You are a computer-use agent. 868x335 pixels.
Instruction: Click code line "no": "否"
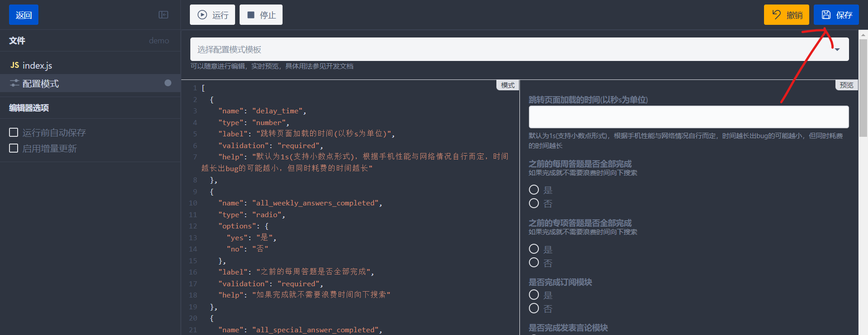[247, 249]
